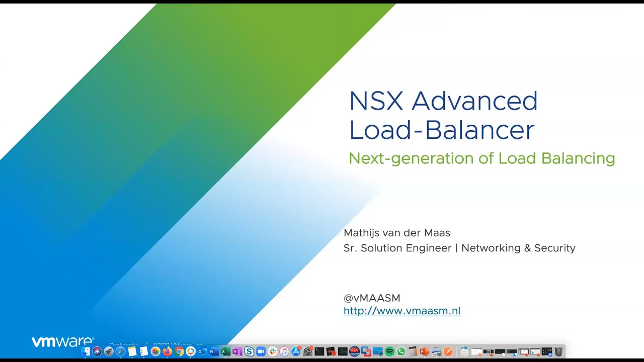Click the vmware logo on slide
Viewport: 644px width, 362px height.
tap(62, 342)
